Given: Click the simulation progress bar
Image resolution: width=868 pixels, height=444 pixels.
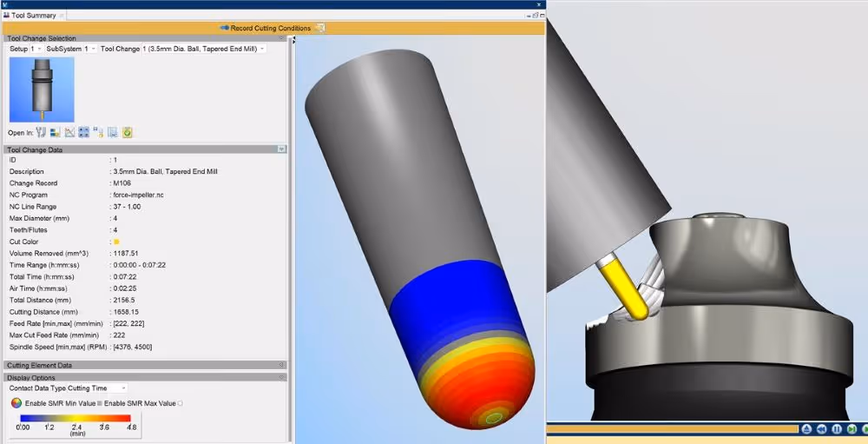Looking at the screenshot, I should tap(673, 428).
